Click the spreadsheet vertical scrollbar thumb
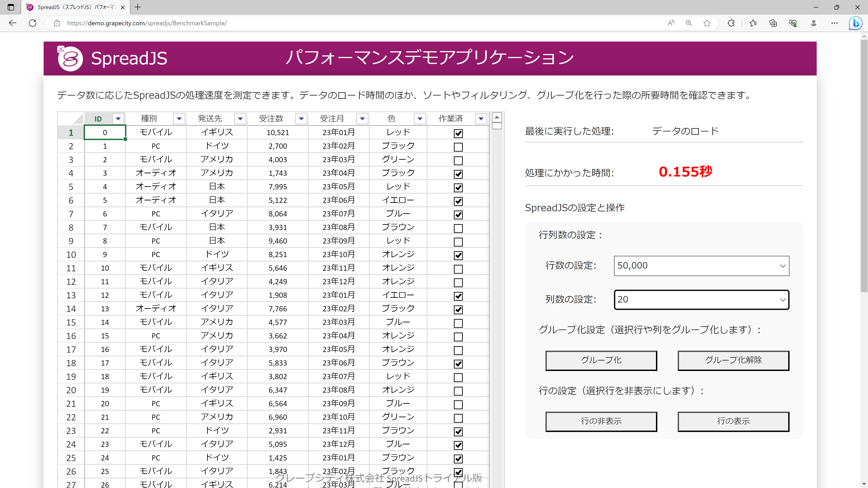The height and width of the screenshot is (488, 868). tap(497, 126)
